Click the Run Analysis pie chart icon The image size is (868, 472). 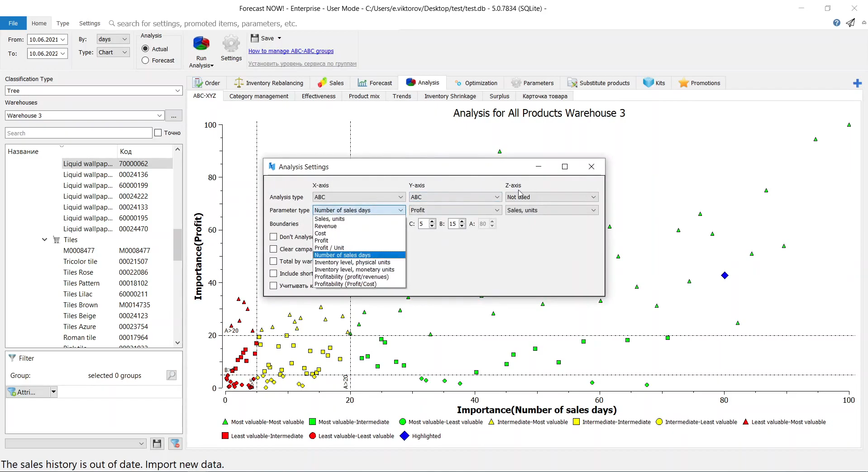[201, 44]
